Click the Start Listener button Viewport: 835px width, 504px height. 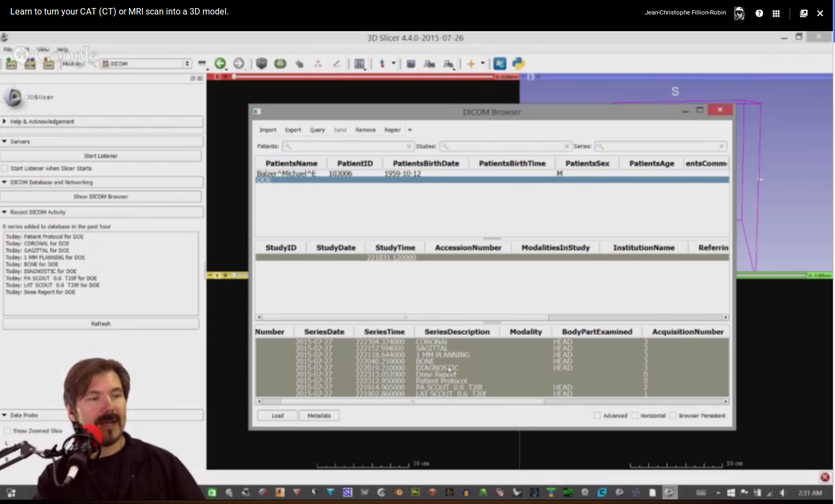101,156
